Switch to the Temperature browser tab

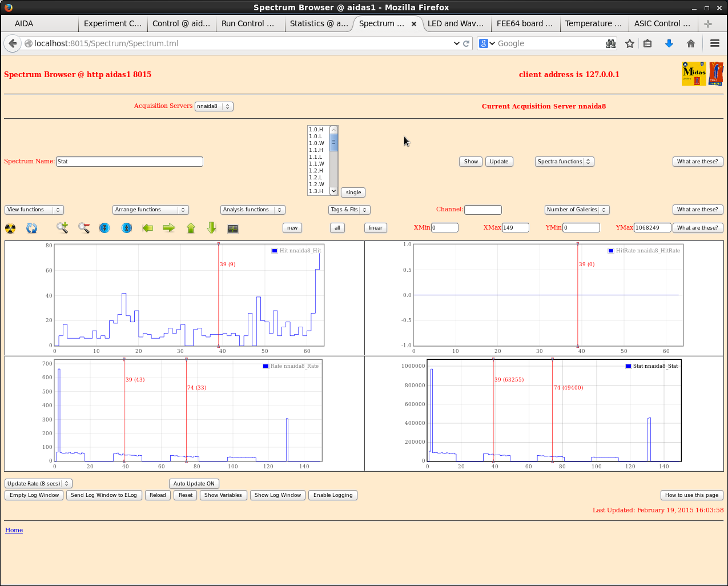[x=593, y=23]
